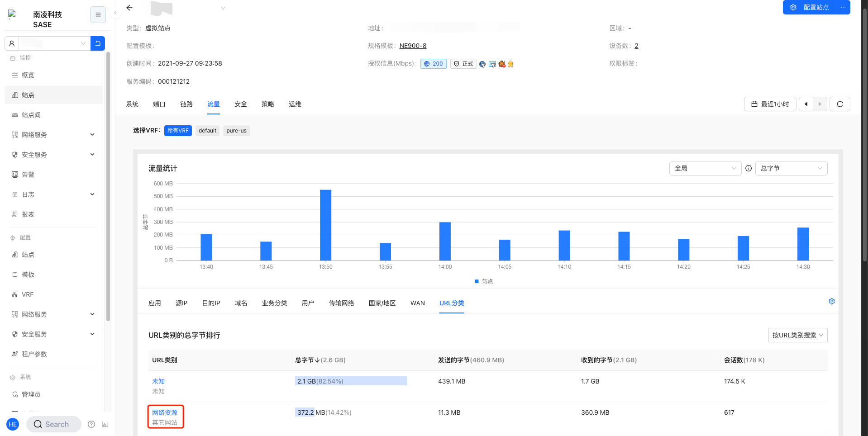Click the blue tenant switch icon button
The width and height of the screenshot is (868, 436).
pyautogui.click(x=98, y=43)
